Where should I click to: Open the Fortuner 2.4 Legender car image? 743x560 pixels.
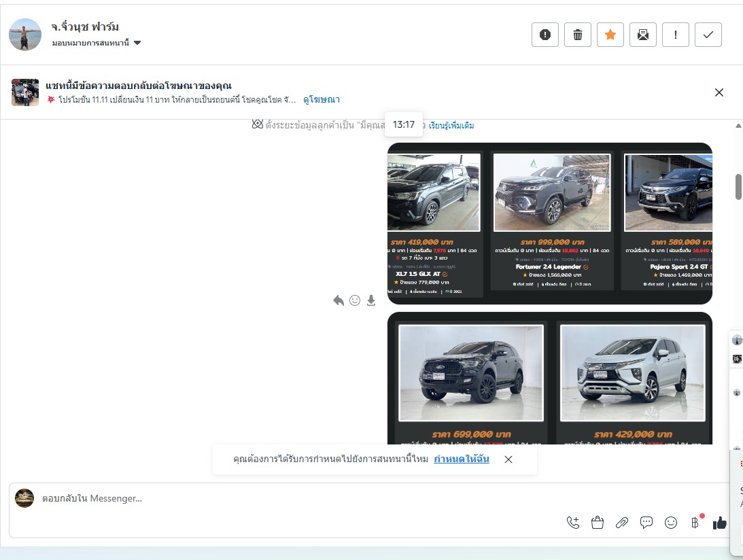pos(551,192)
